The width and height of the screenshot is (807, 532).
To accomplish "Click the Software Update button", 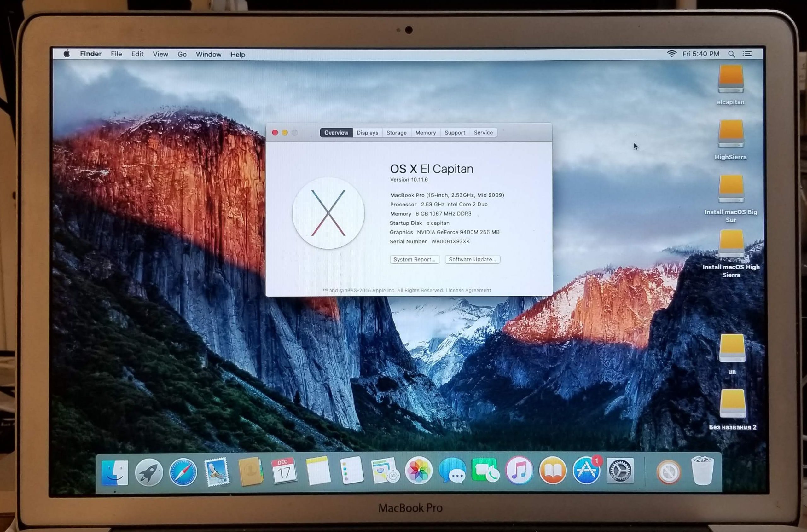I will point(473,260).
